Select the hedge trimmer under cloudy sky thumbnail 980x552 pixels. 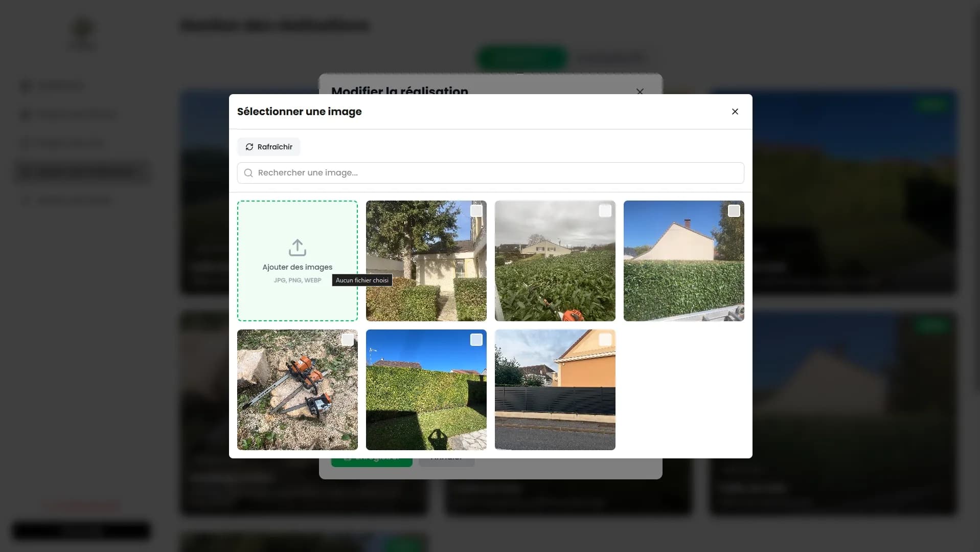(x=555, y=261)
